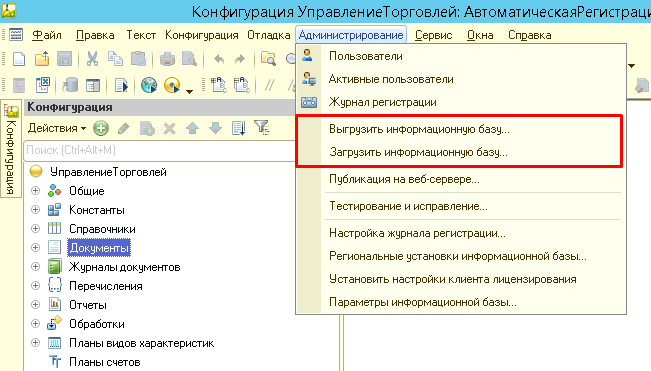This screenshot has height=371, width=651.
Task: Open the Правка menu
Action: (x=95, y=35)
